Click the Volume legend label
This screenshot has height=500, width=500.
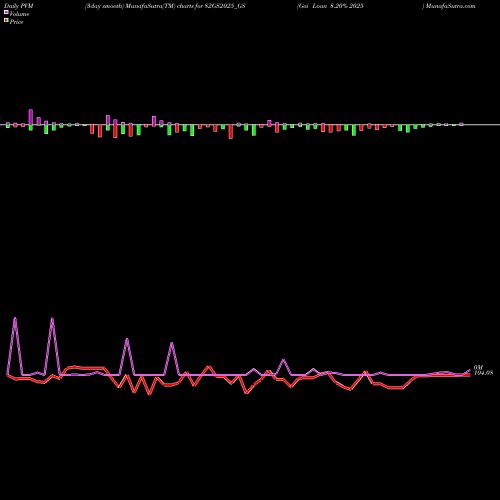(x=19, y=14)
